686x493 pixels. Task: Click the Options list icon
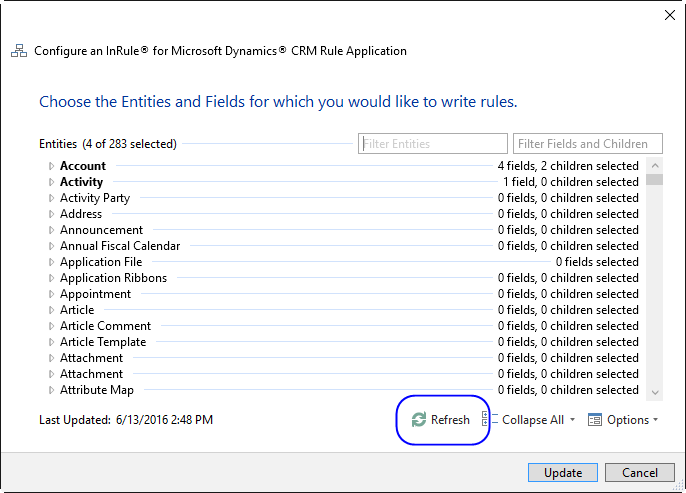point(595,420)
